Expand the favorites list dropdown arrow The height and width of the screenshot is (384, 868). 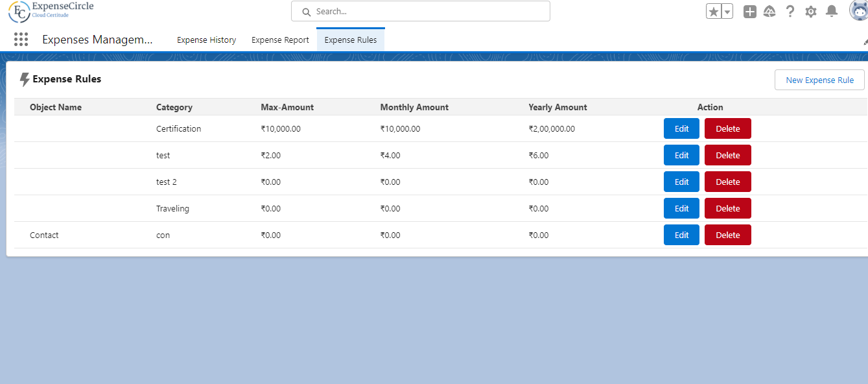[x=727, y=12]
